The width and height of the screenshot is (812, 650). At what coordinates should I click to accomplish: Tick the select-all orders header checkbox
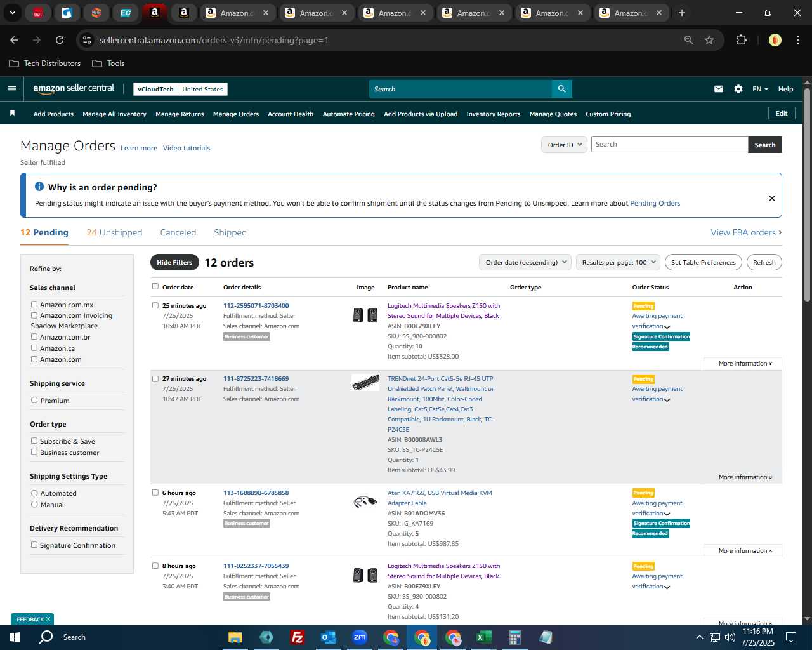[155, 286]
